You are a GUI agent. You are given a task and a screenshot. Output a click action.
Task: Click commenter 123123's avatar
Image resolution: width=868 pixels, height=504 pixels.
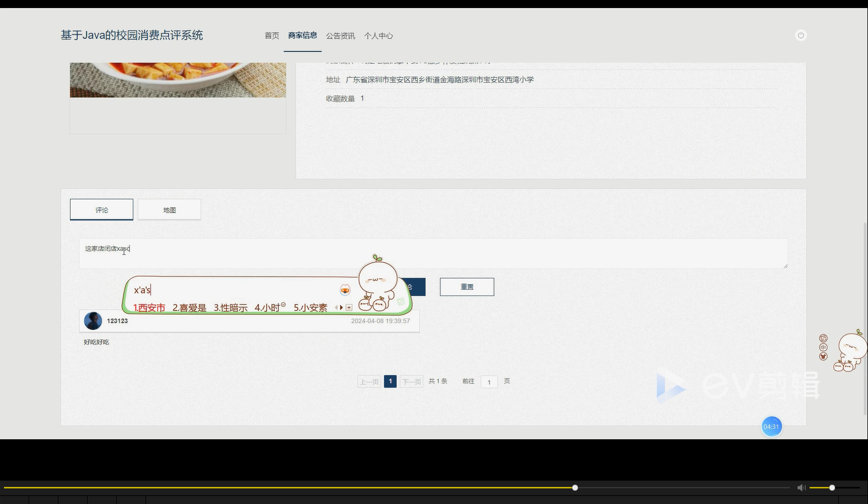pos(93,321)
